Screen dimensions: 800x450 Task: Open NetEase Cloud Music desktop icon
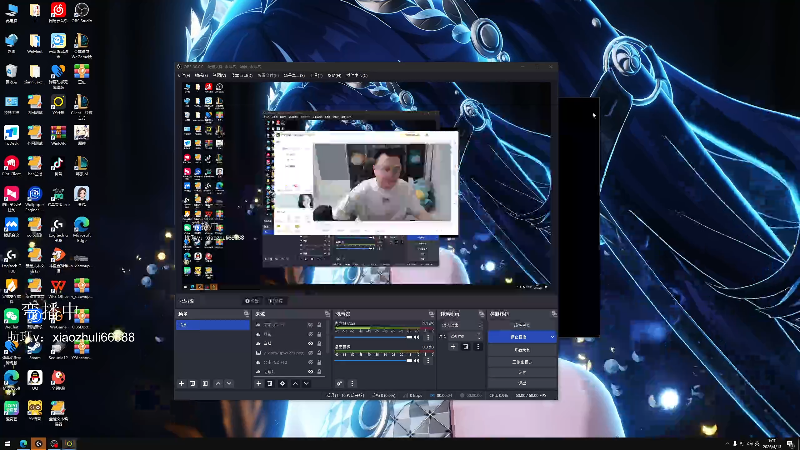(58, 12)
